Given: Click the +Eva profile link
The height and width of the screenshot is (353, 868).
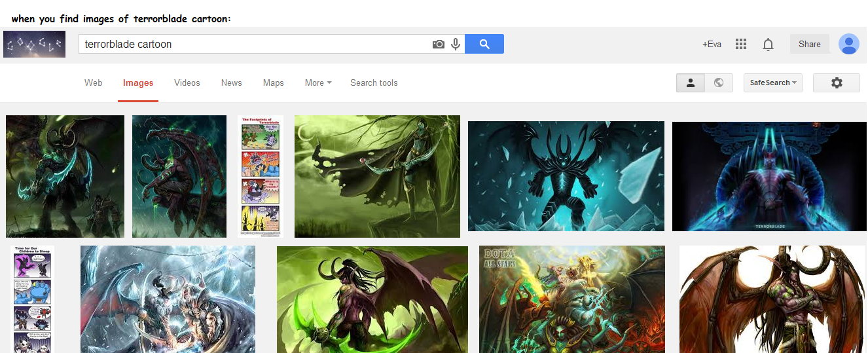Looking at the screenshot, I should tap(712, 44).
